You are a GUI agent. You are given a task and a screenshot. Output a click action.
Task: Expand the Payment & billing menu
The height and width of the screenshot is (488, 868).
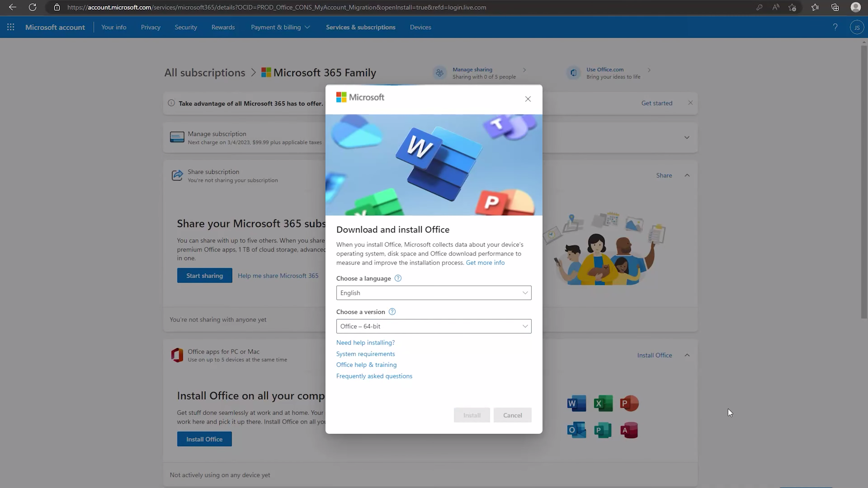pyautogui.click(x=280, y=27)
